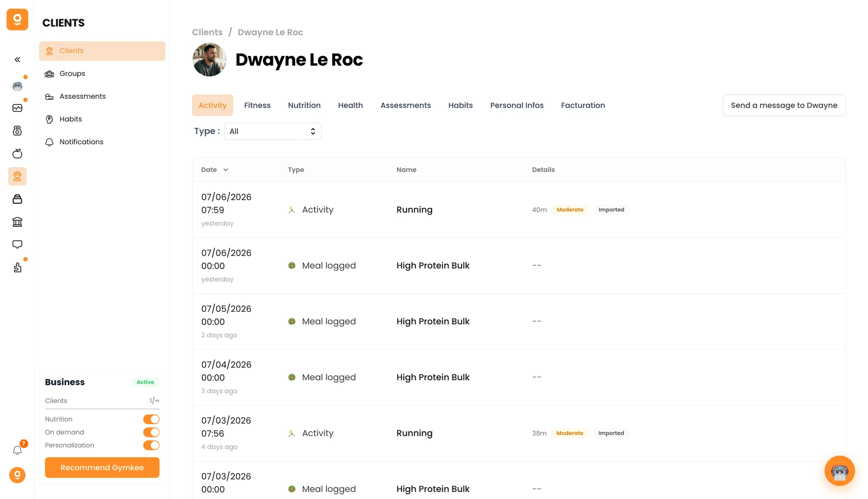Open the Type filter dropdown
Image resolution: width=868 pixels, height=499 pixels.
[273, 131]
